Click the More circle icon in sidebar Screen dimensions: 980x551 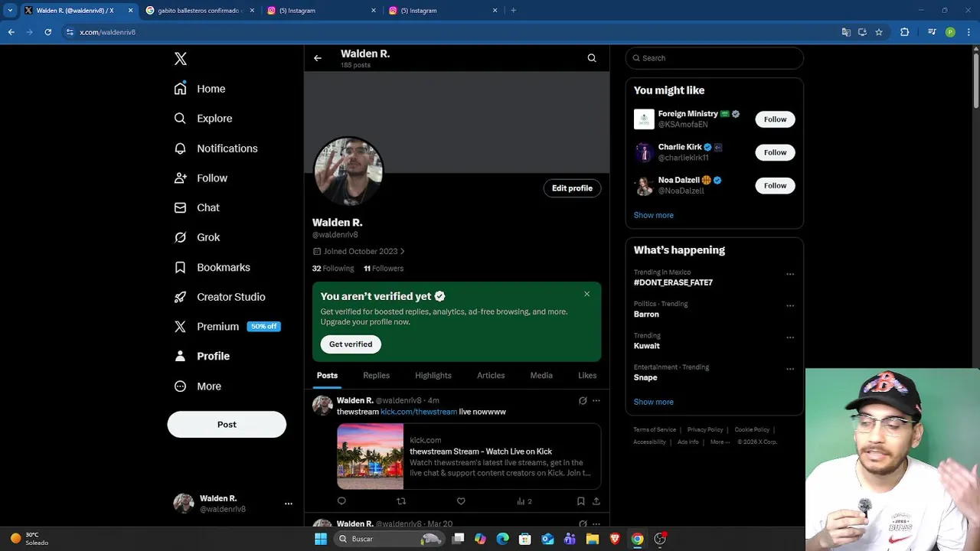point(181,386)
